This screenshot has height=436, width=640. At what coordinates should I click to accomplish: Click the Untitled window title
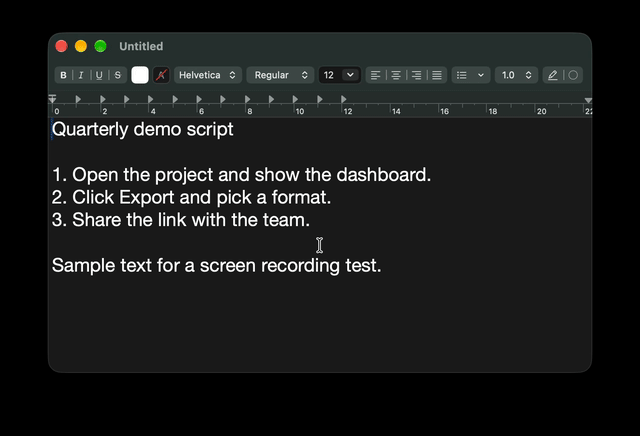(x=141, y=46)
